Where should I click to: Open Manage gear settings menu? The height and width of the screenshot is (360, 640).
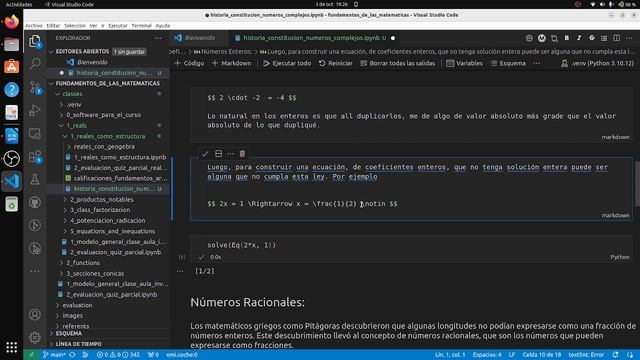tap(35, 337)
